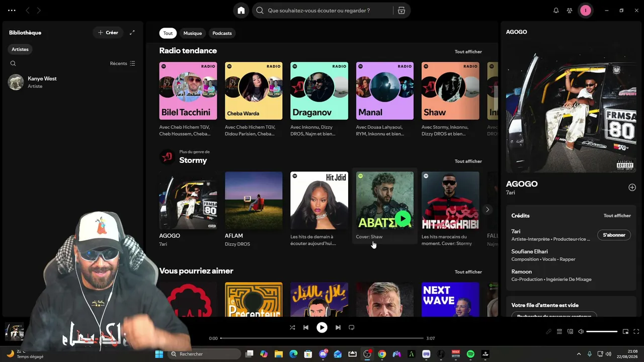The width and height of the screenshot is (644, 362).
Task: Open the Windows Start menu
Action: [x=159, y=354]
